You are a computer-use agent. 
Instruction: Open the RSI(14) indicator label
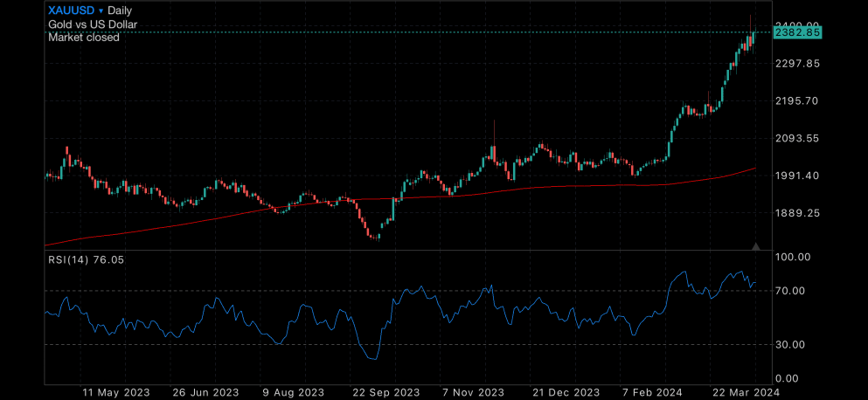[87, 260]
